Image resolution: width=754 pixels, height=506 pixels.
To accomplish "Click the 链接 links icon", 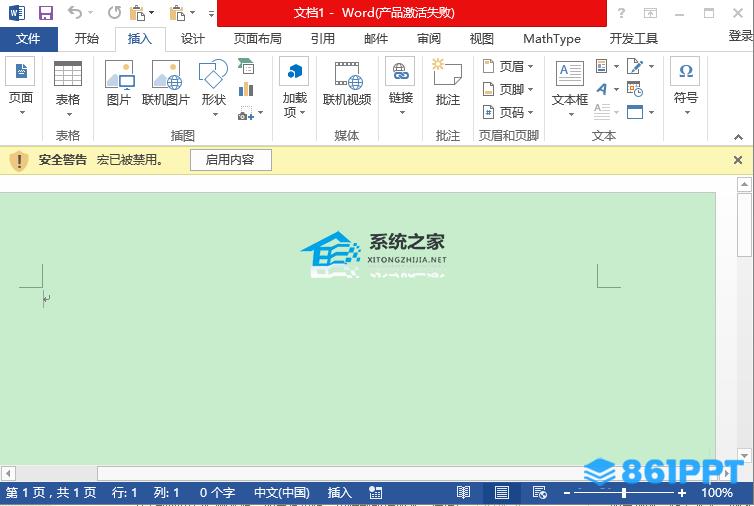I will [401, 71].
